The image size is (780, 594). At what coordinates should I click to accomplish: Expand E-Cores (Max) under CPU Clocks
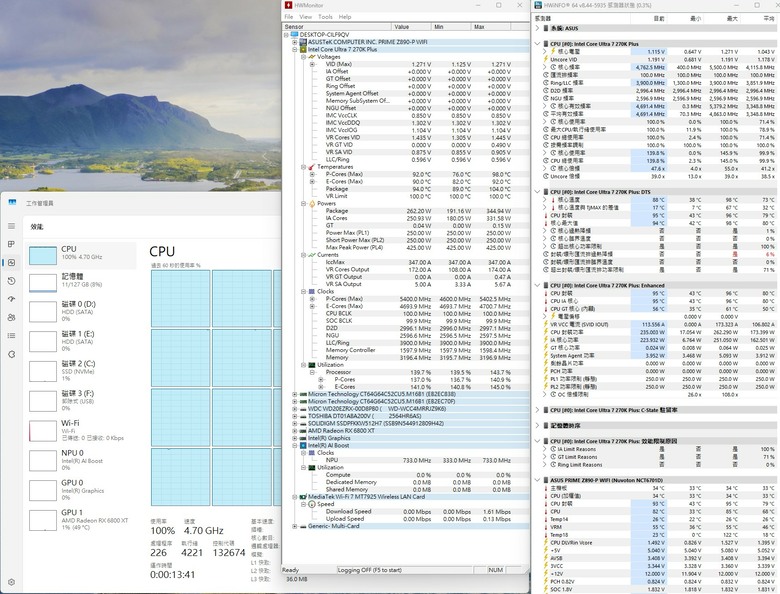(x=312, y=306)
